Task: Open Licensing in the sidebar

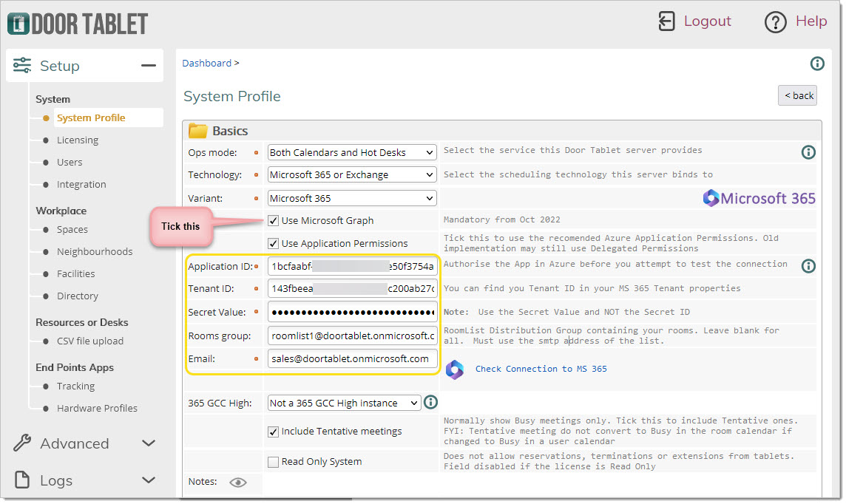Action: [78, 140]
